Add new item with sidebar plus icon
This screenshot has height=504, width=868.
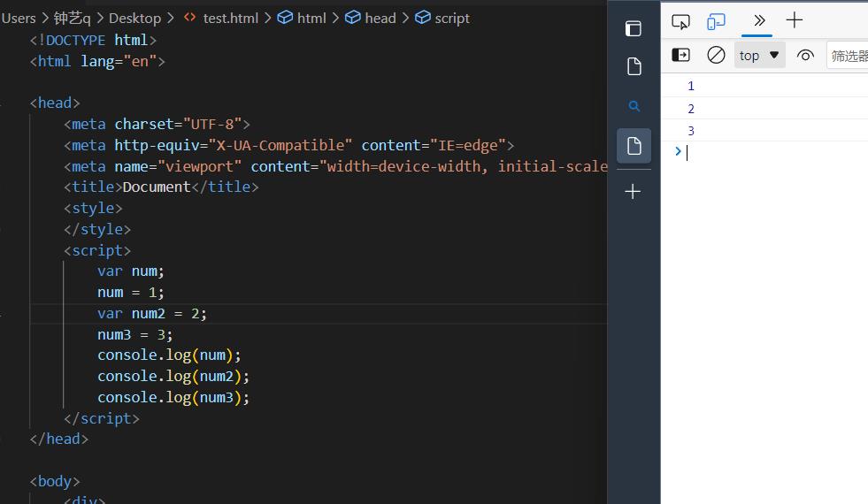point(633,191)
